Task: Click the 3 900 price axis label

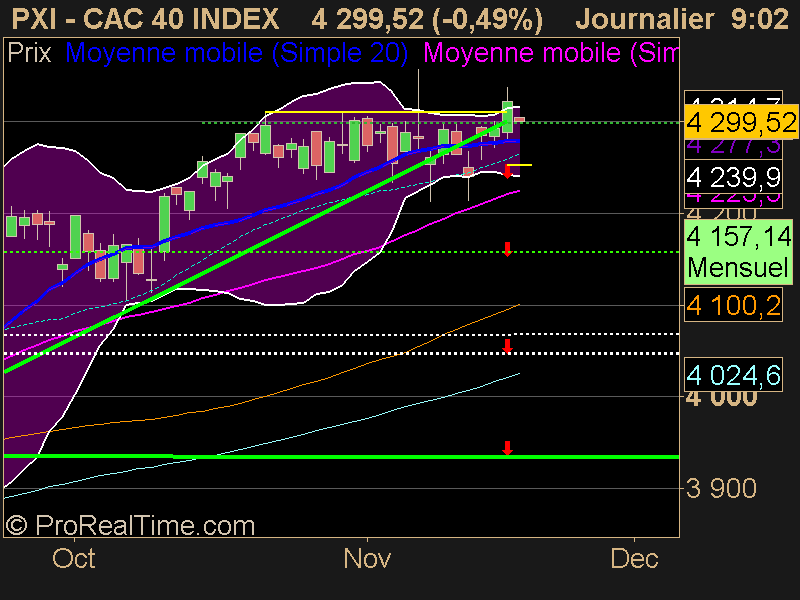Action: 721,489
